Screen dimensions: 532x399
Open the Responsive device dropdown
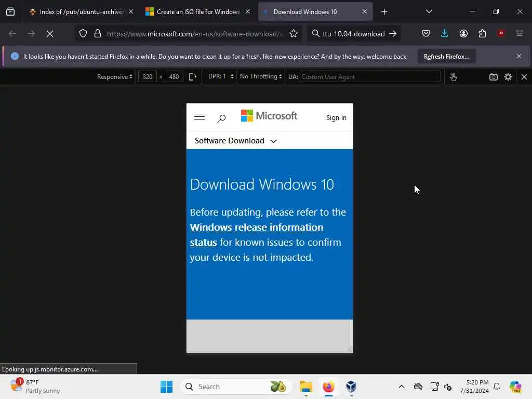[114, 77]
